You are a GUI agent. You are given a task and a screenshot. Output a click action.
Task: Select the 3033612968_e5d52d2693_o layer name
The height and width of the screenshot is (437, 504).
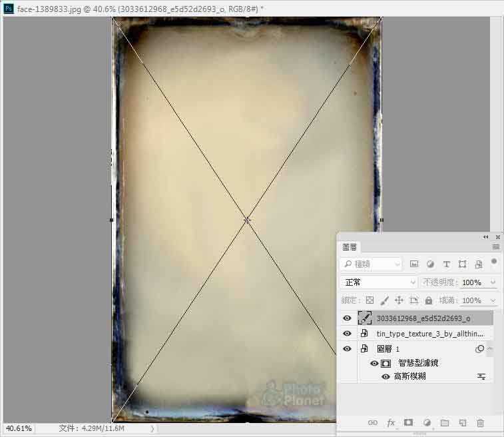point(423,318)
